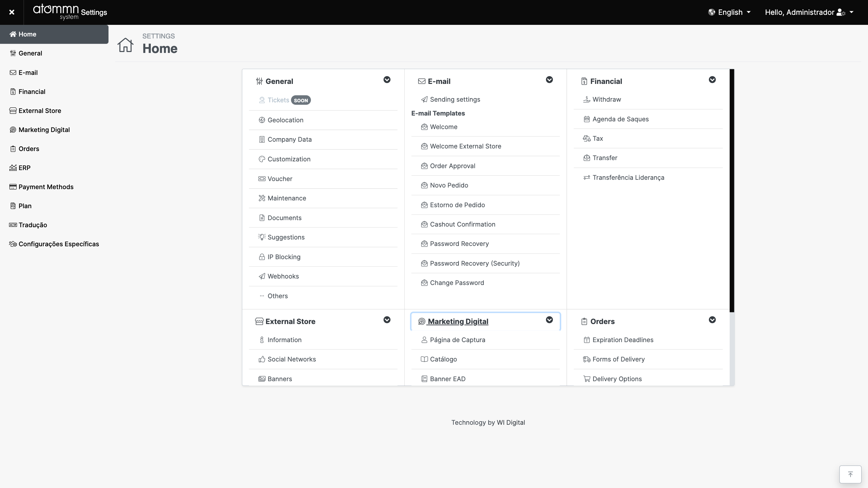Collapse the General section chevron
868x488 pixels.
click(x=387, y=80)
